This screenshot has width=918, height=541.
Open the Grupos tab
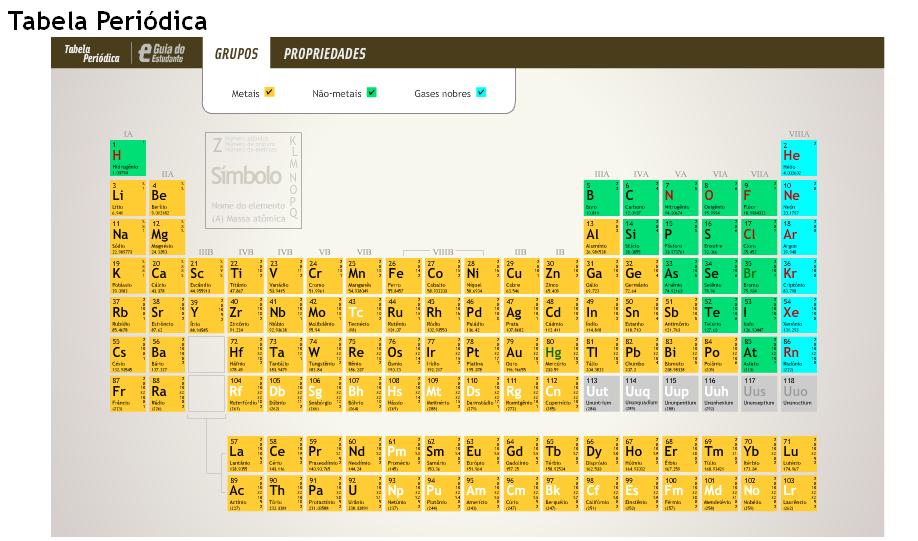[236, 54]
